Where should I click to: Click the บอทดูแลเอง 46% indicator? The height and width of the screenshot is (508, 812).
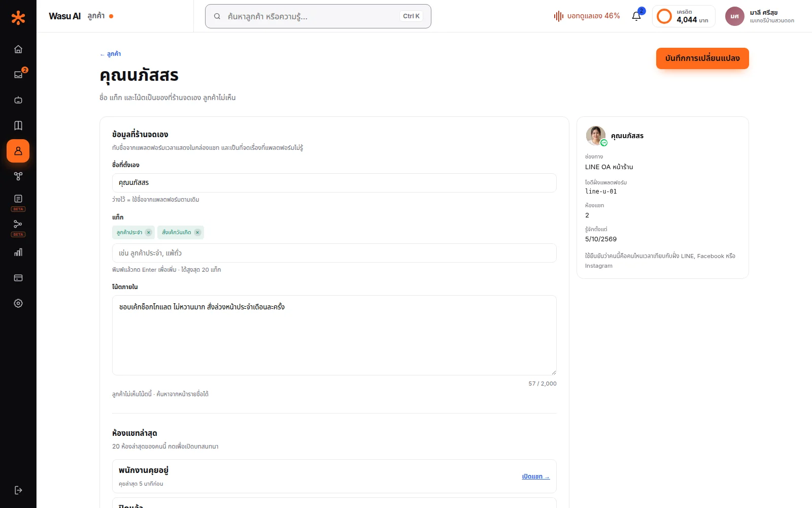click(587, 16)
